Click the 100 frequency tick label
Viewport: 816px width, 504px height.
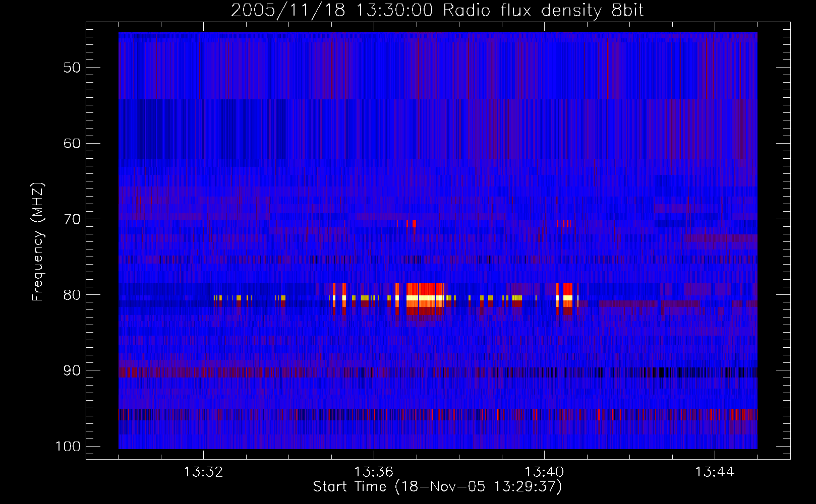(68, 447)
